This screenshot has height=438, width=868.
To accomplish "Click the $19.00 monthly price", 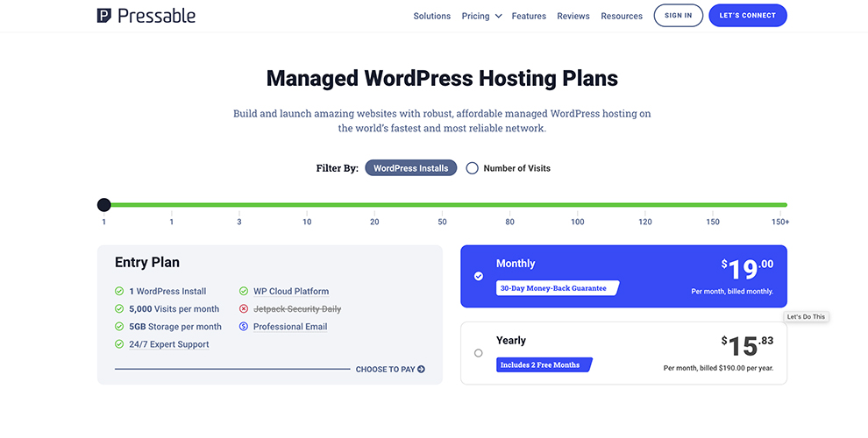I will [x=747, y=270].
